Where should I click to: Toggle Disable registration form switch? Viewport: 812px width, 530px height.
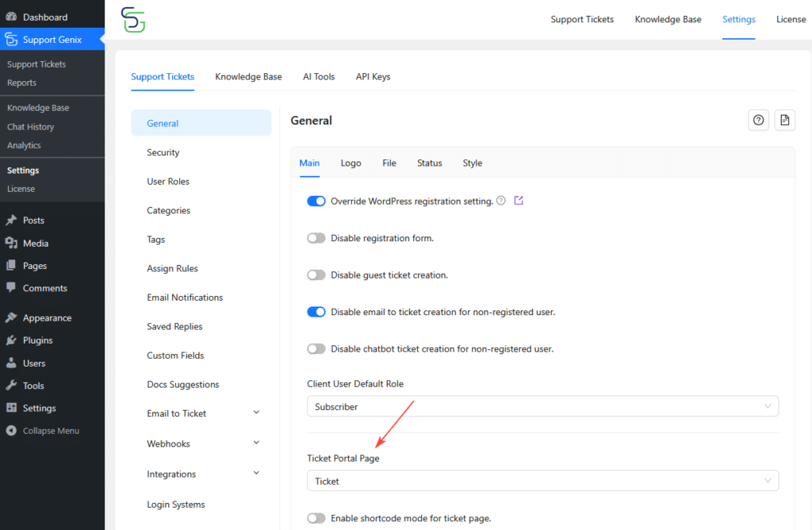pos(316,238)
